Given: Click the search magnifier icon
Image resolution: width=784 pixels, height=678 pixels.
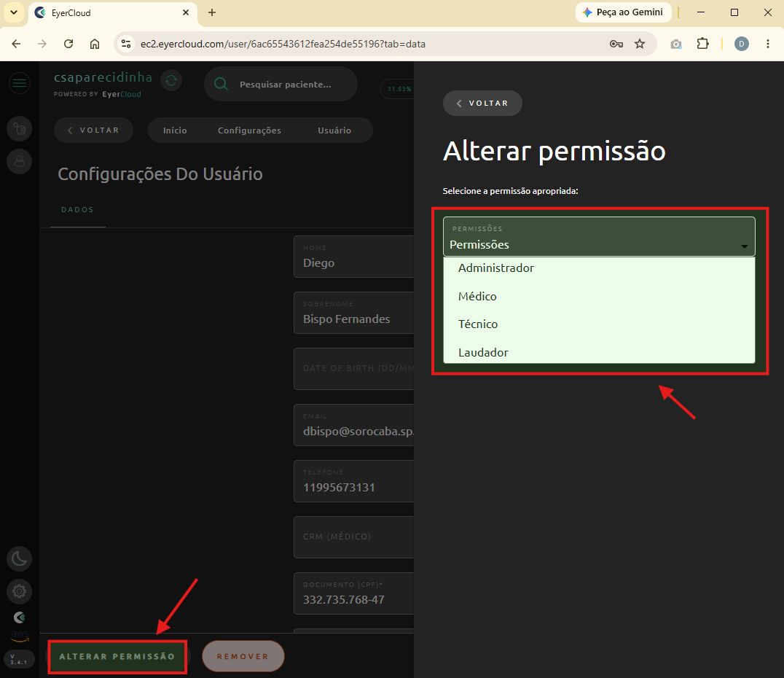Looking at the screenshot, I should [x=221, y=84].
